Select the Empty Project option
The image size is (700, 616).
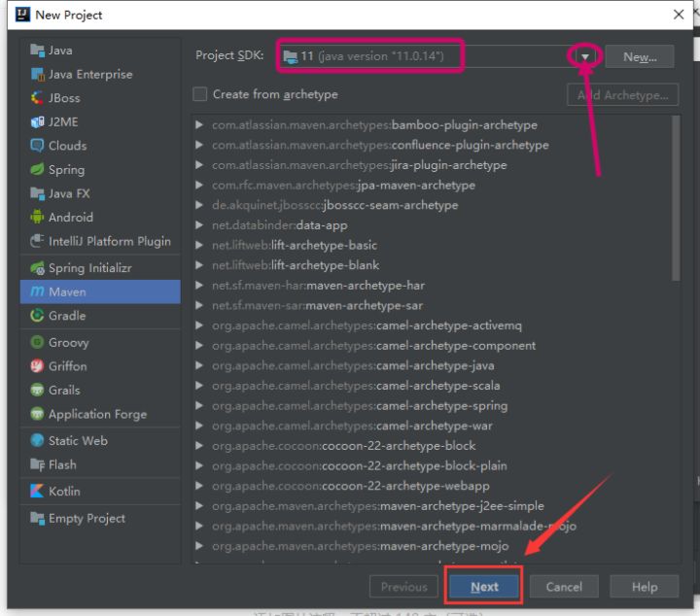[x=100, y=518]
